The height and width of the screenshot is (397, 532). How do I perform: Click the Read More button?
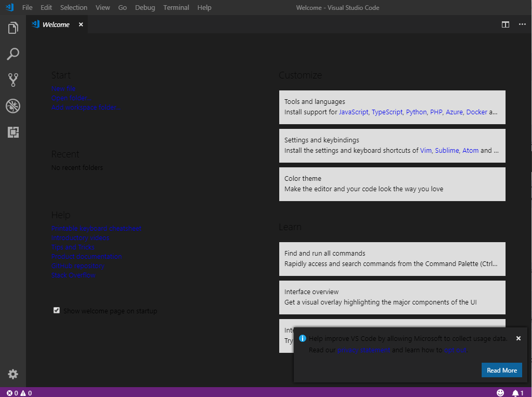(x=502, y=370)
